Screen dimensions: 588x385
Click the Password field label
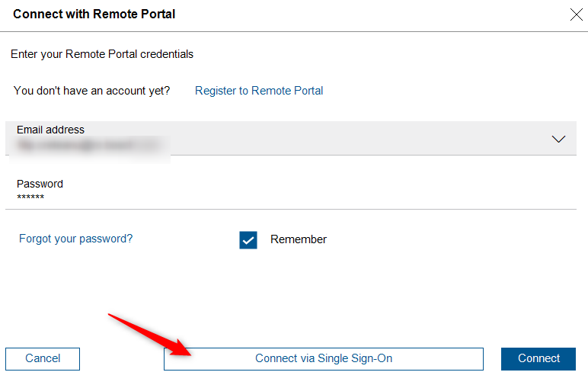point(40,184)
